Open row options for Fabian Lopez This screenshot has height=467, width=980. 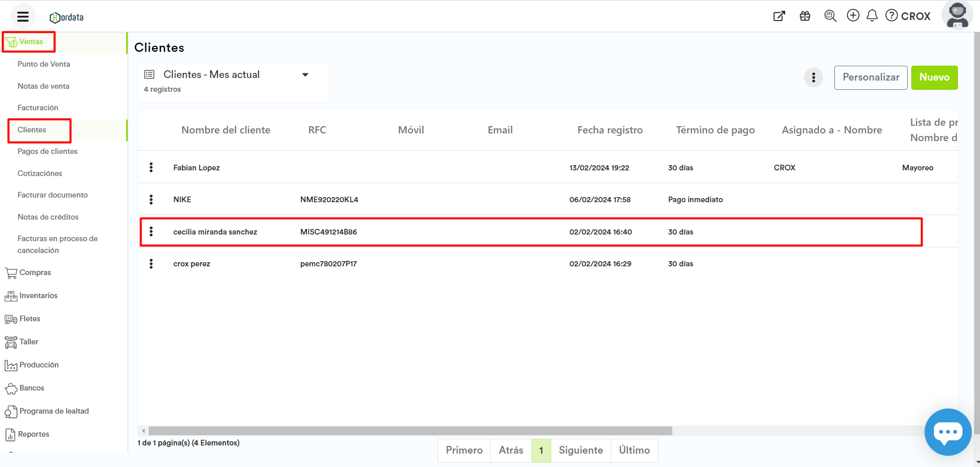click(x=151, y=167)
